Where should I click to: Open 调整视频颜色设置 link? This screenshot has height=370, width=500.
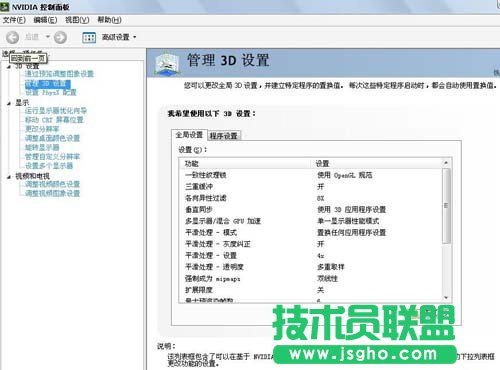pyautogui.click(x=52, y=184)
